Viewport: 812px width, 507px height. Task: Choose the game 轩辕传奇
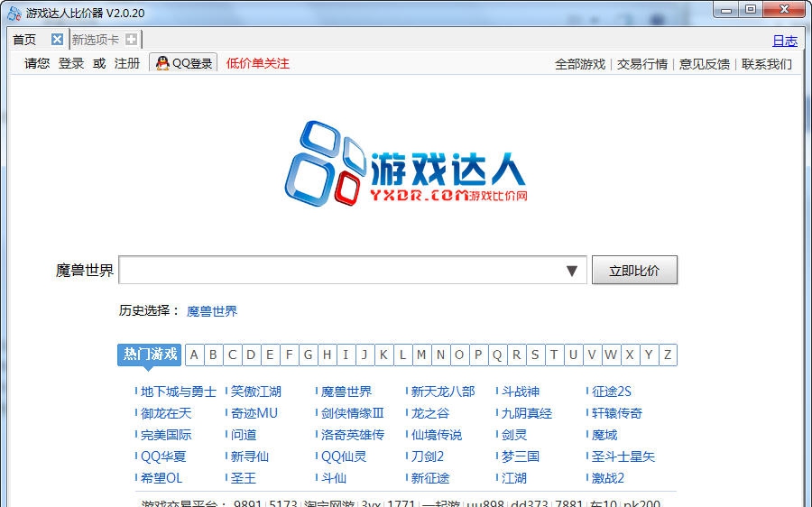pos(617,413)
